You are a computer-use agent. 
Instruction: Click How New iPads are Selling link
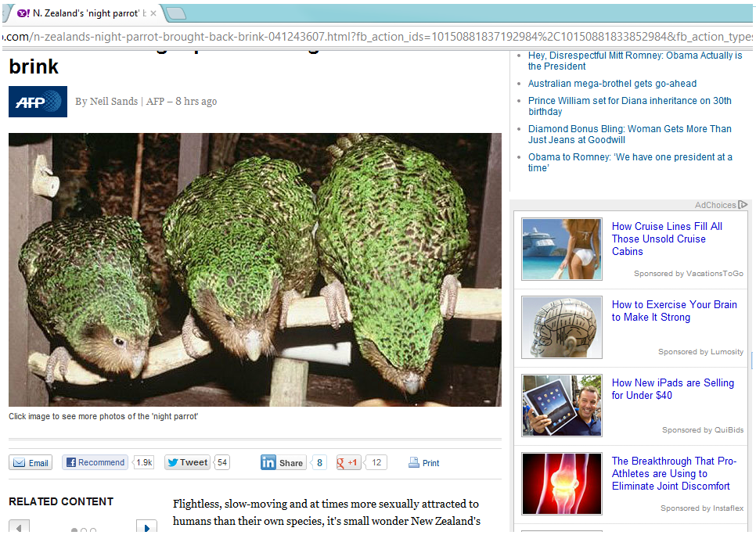672,389
